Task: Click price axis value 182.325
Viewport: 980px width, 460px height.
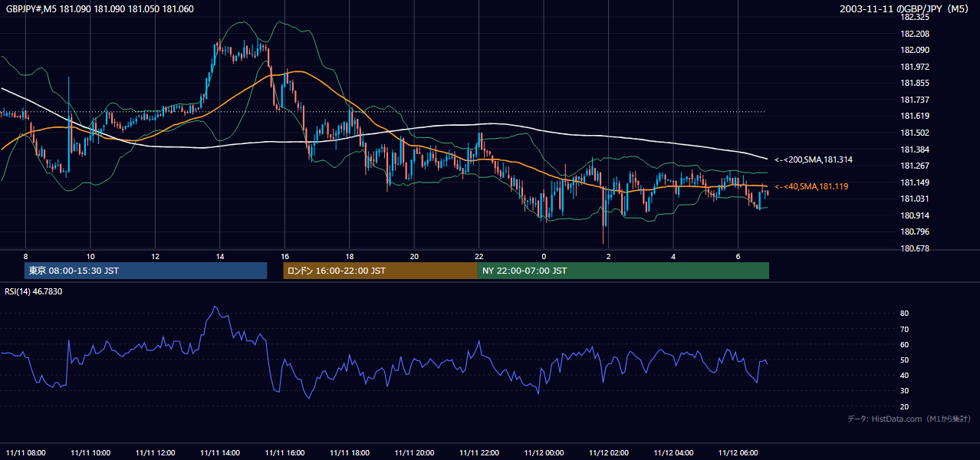Action: pyautogui.click(x=915, y=17)
